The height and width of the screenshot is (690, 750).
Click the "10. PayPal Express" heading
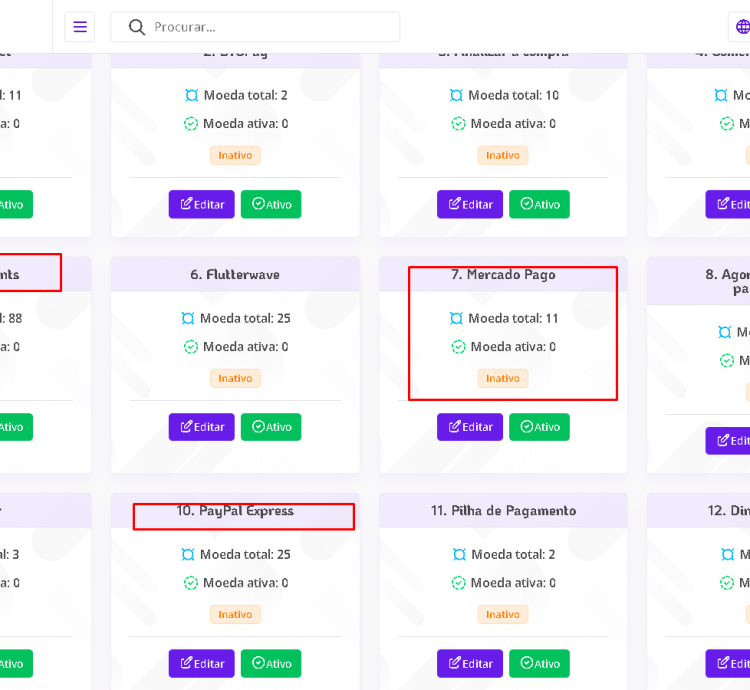click(x=235, y=511)
